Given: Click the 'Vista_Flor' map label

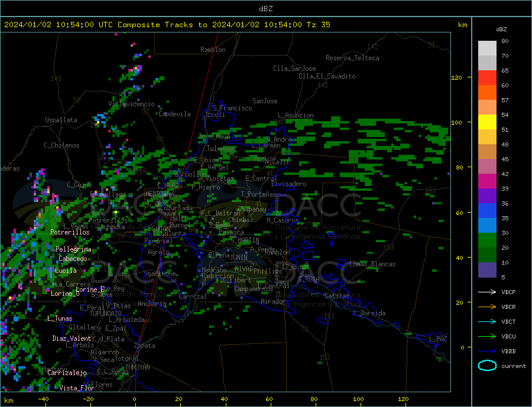Looking at the screenshot, I should 77,388.
